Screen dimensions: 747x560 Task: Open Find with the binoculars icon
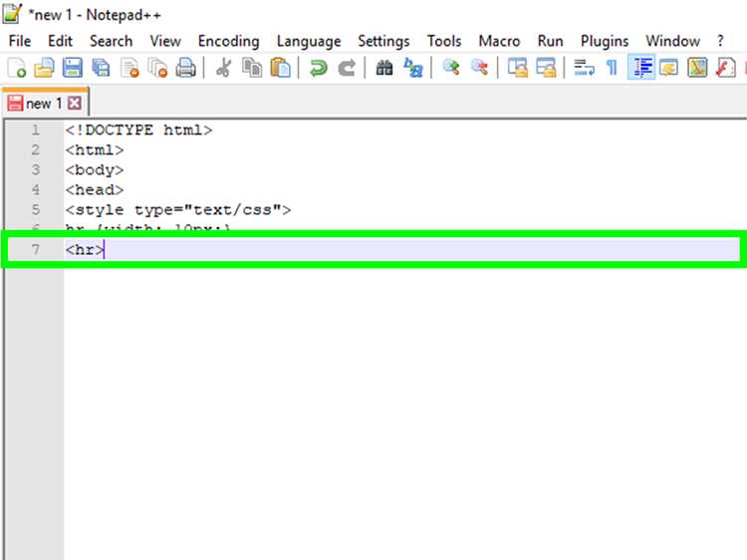384,68
